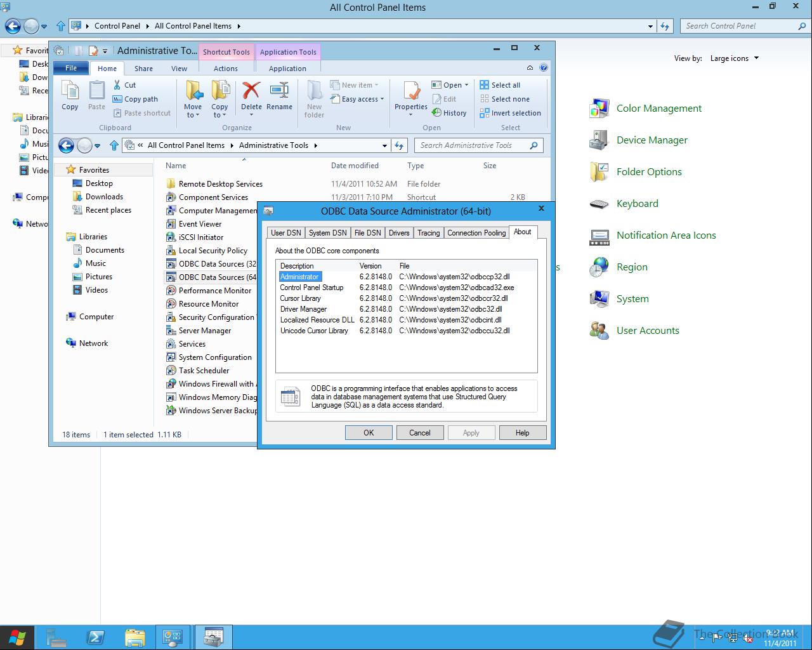Open the Easy access dropdown
The image size is (812, 650).
click(x=358, y=99)
